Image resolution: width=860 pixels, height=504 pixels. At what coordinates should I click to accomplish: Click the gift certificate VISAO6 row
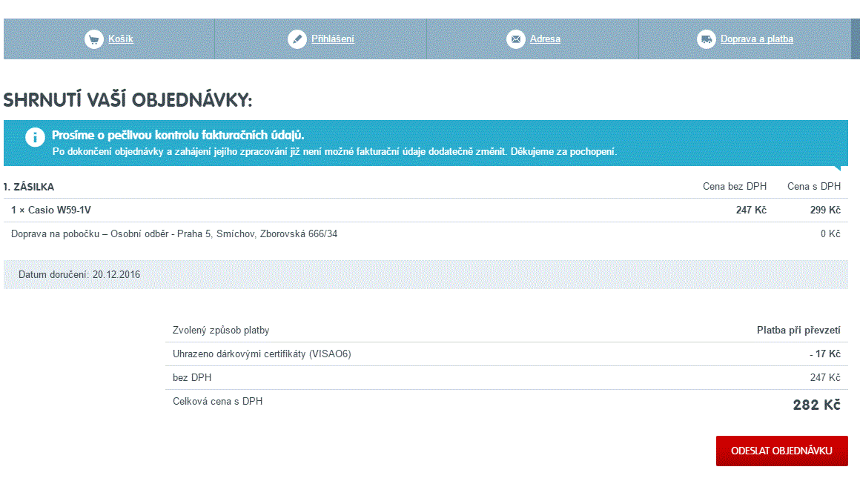[262, 354]
